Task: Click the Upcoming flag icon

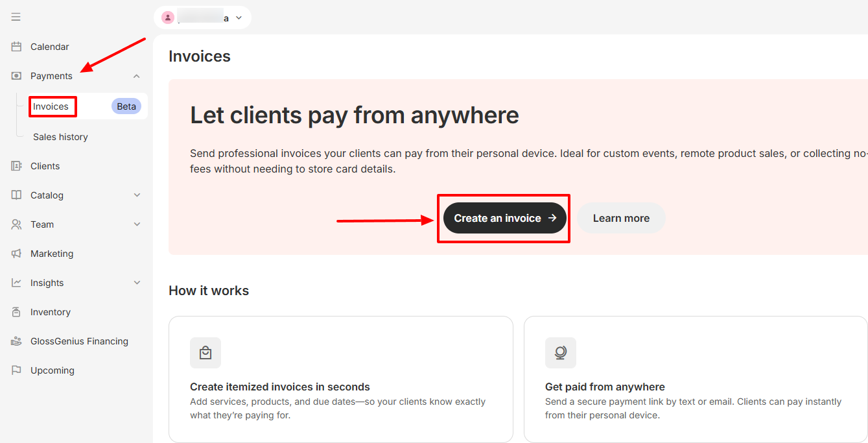Action: 16,370
